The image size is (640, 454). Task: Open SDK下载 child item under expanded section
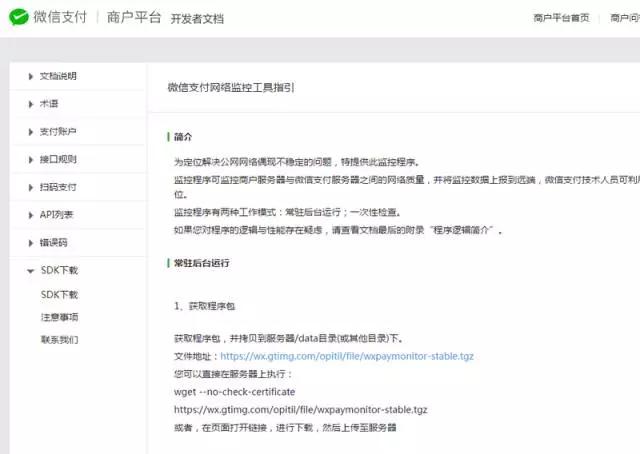(x=59, y=295)
